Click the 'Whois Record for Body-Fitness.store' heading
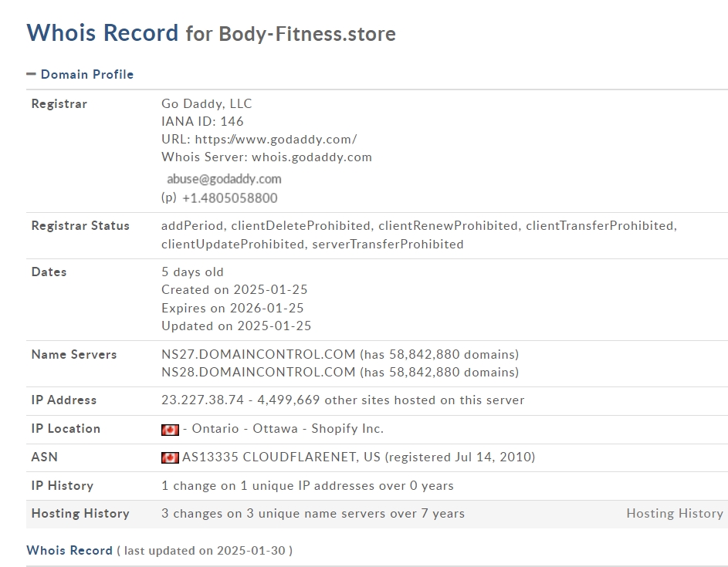 tap(212, 33)
